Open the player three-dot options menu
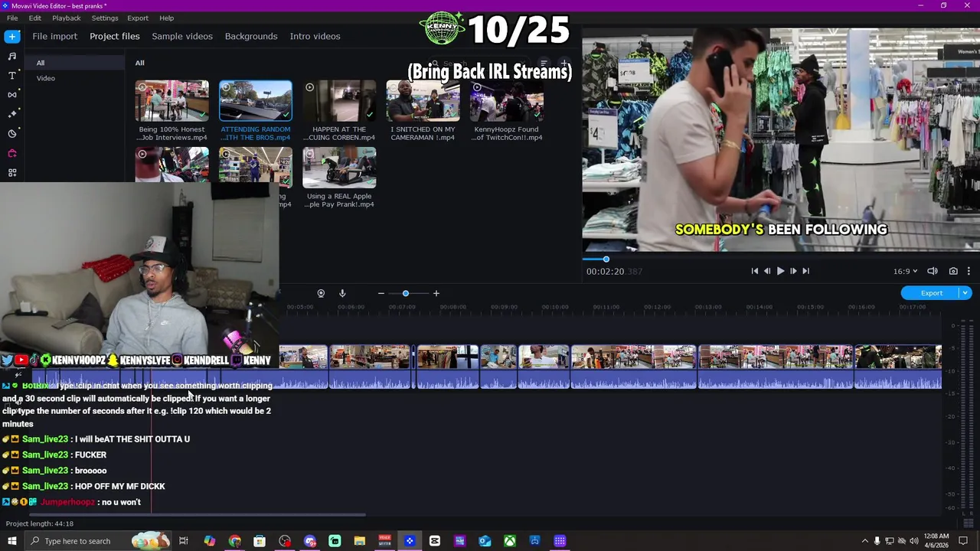The width and height of the screenshot is (980, 551). point(969,271)
